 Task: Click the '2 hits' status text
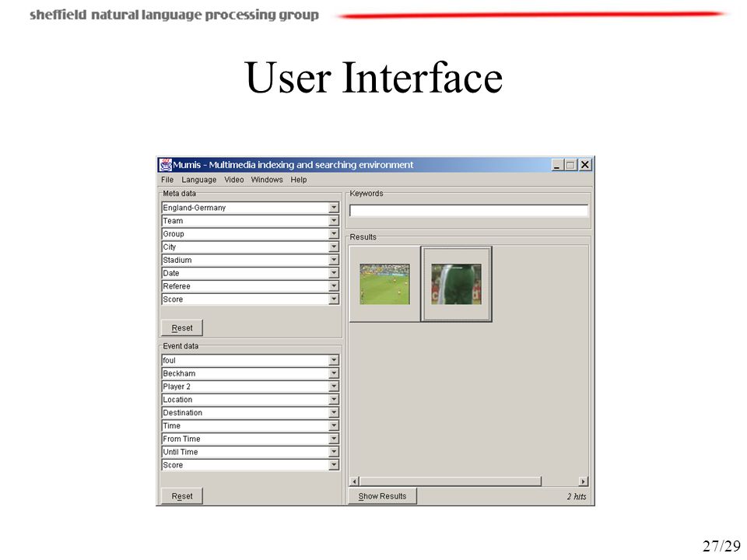[x=577, y=496]
